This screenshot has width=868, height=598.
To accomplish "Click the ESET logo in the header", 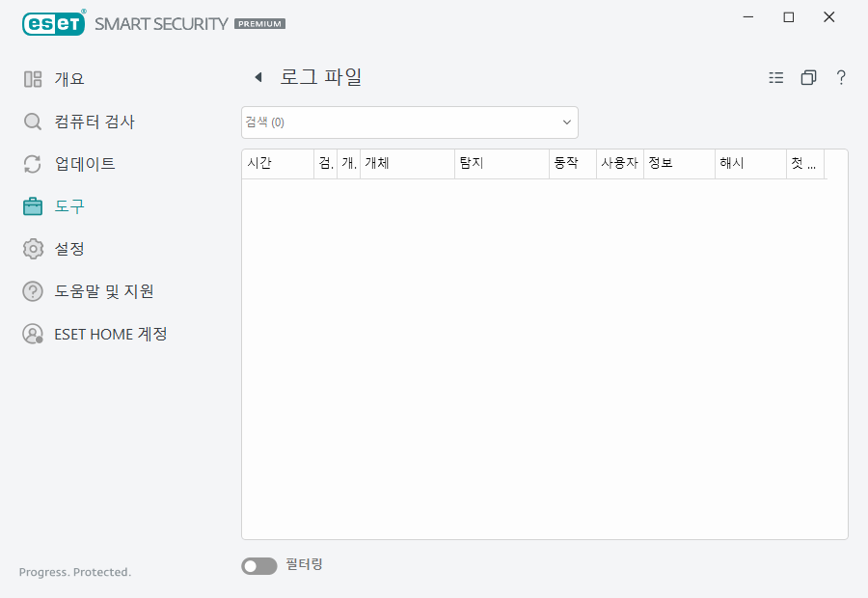I will pos(53,23).
